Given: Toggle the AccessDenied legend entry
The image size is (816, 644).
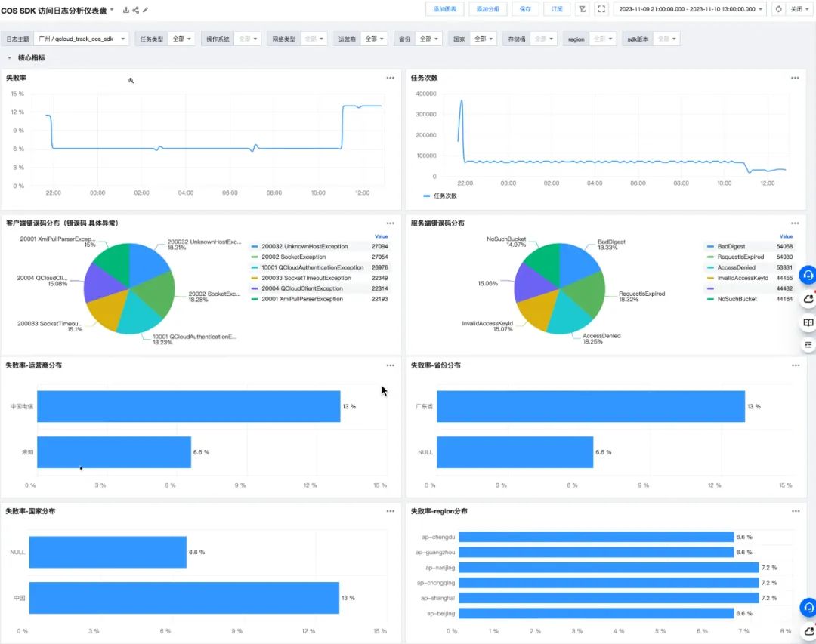Looking at the screenshot, I should [x=731, y=267].
